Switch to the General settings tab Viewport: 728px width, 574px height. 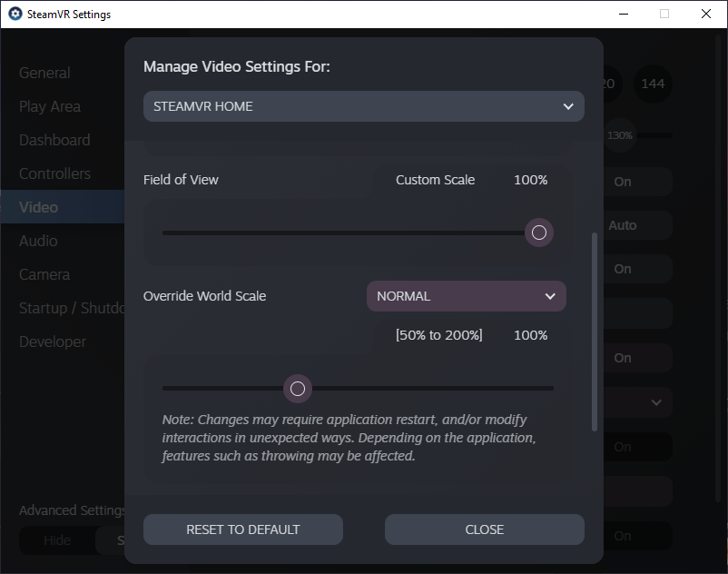[x=44, y=73]
